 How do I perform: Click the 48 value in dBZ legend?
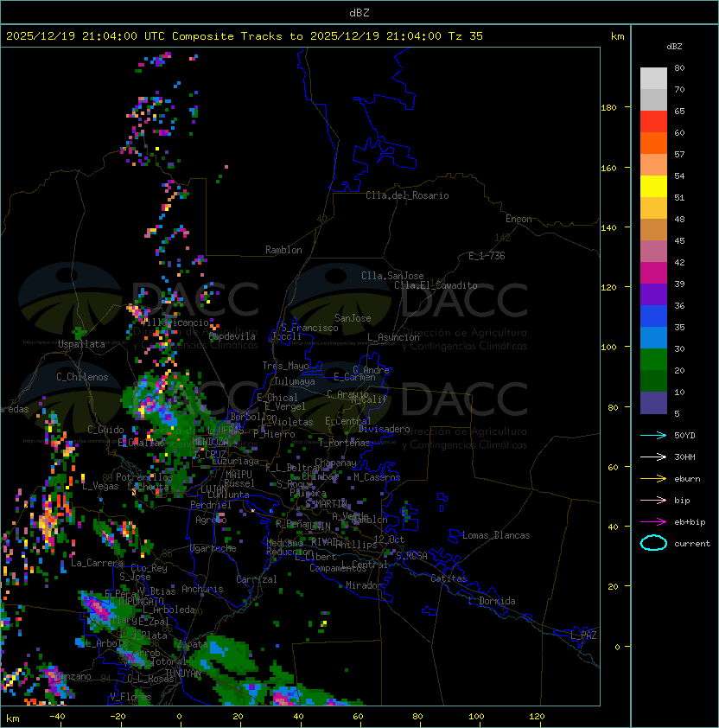(x=679, y=219)
